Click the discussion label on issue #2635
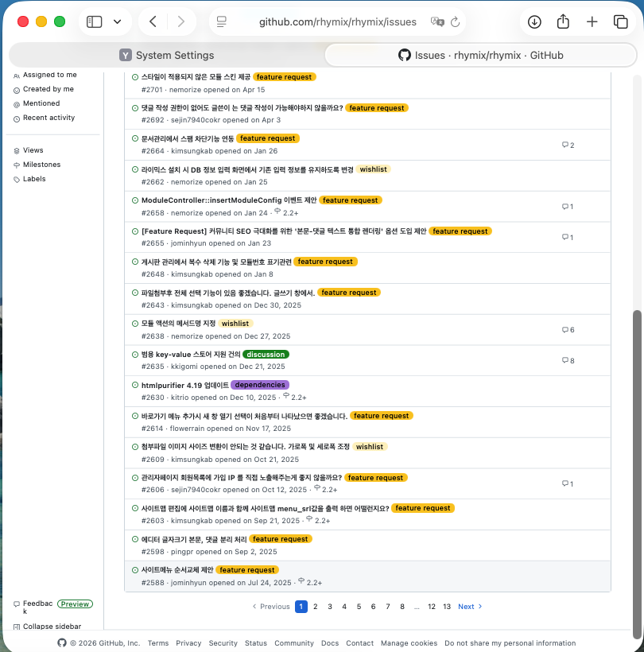Screen dimensions: 644x652 pyautogui.click(x=266, y=355)
